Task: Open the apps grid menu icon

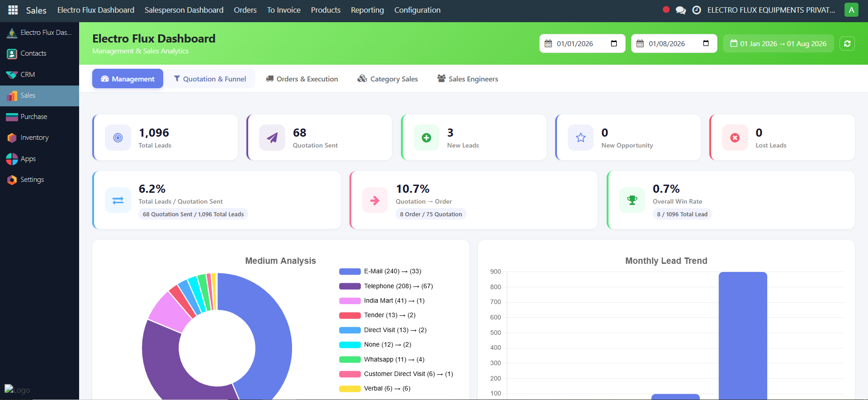Action: 13,10
